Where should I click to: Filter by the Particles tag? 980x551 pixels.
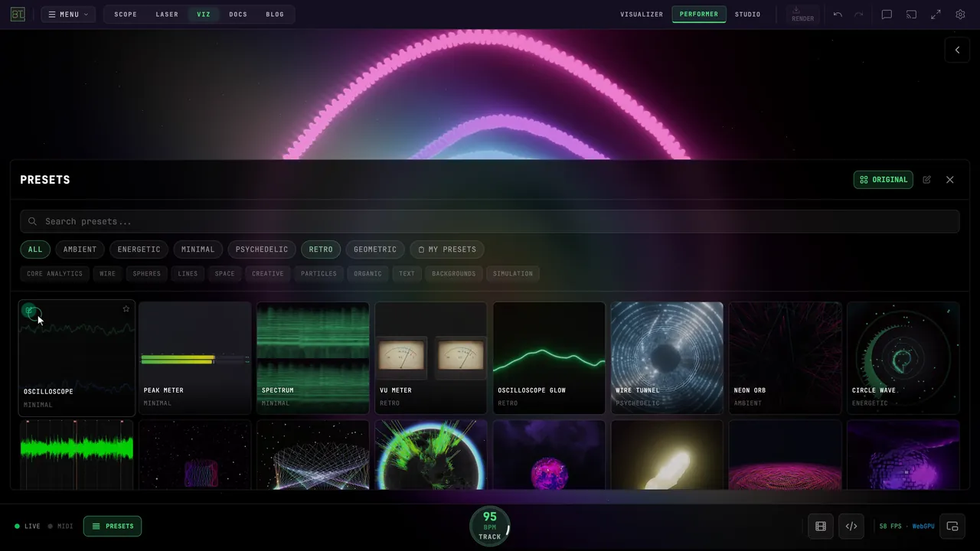point(318,274)
